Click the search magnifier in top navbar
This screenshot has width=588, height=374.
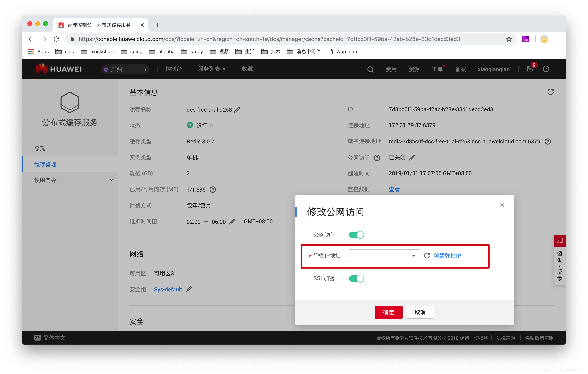(370, 69)
